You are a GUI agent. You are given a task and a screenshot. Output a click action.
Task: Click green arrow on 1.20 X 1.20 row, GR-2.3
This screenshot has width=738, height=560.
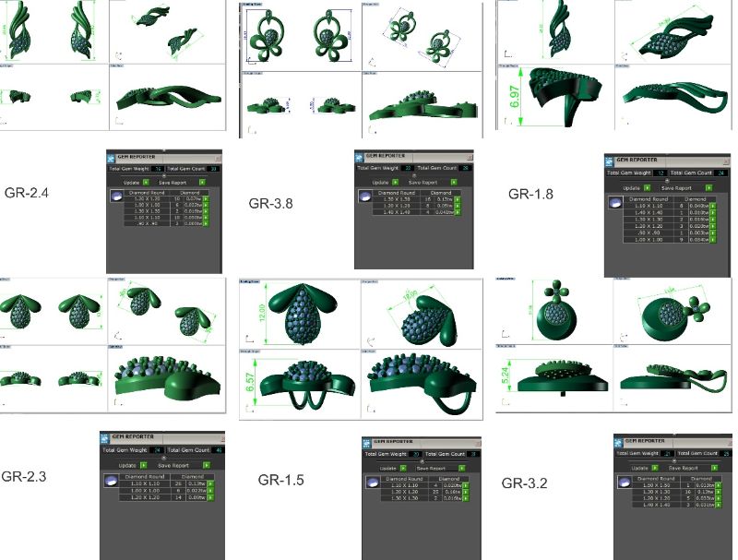pos(210,497)
